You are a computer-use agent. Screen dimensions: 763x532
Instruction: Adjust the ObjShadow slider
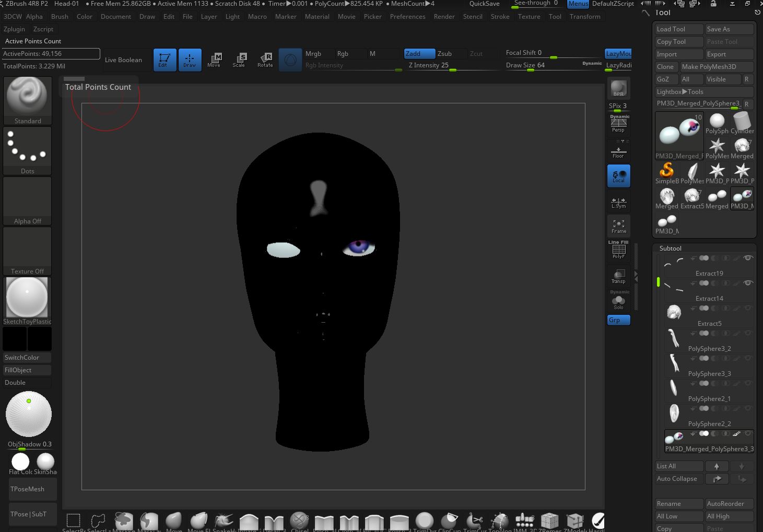[29, 445]
